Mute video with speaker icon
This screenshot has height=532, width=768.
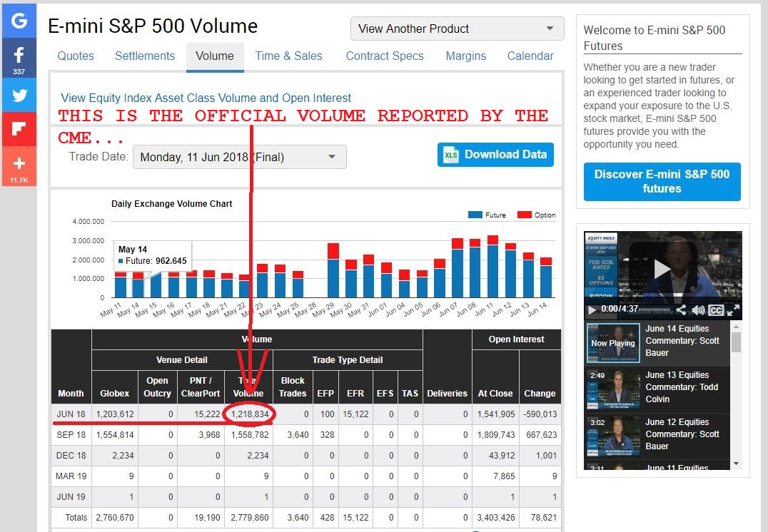coord(698,310)
